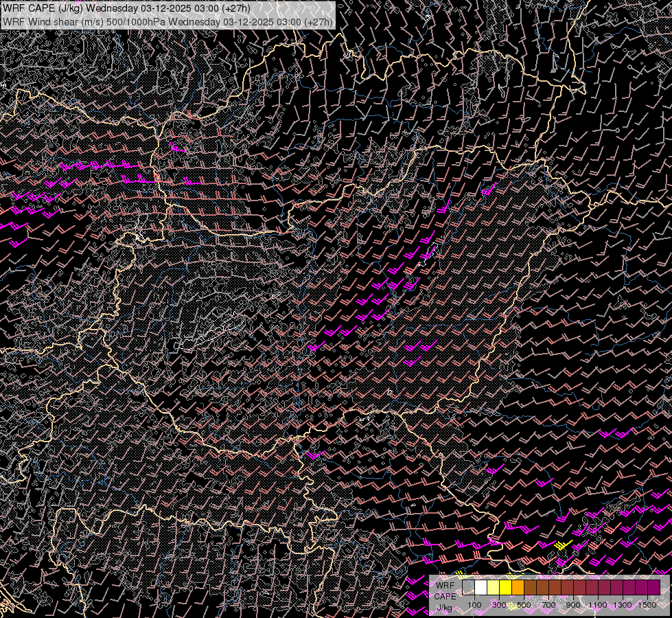Select the white swatch in the CAPE legend
The height and width of the screenshot is (618, 672).
(481, 587)
